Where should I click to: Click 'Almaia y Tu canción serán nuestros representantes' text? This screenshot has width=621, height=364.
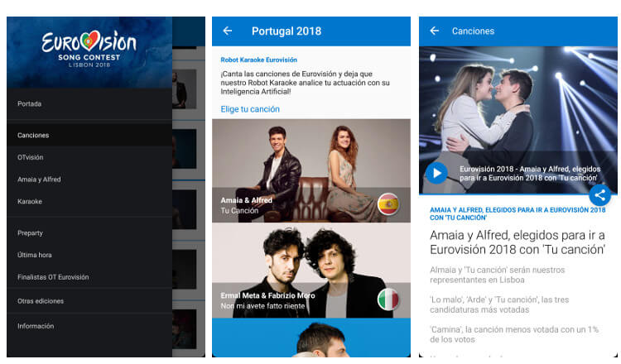(497, 275)
